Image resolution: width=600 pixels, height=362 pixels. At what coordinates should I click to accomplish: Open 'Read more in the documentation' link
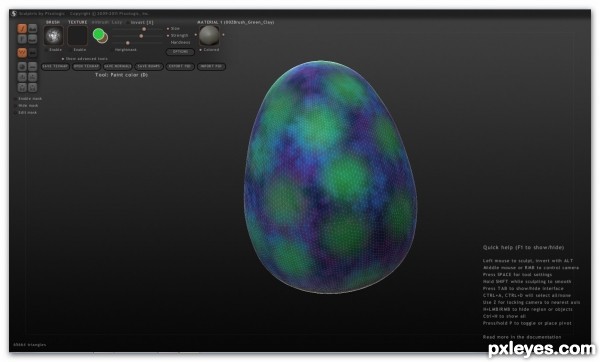(x=522, y=337)
